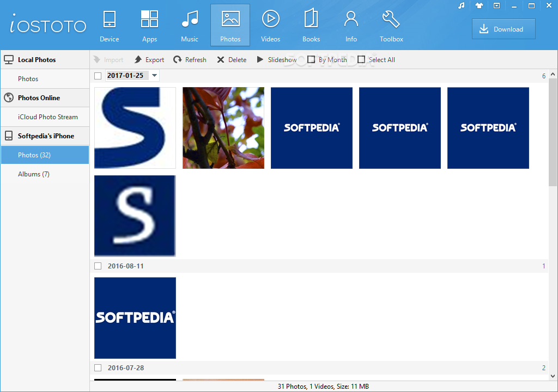Click the status text '31 Photos, 1 Videos, Size: 11 MB'
The height and width of the screenshot is (392, 558).
tap(323, 387)
